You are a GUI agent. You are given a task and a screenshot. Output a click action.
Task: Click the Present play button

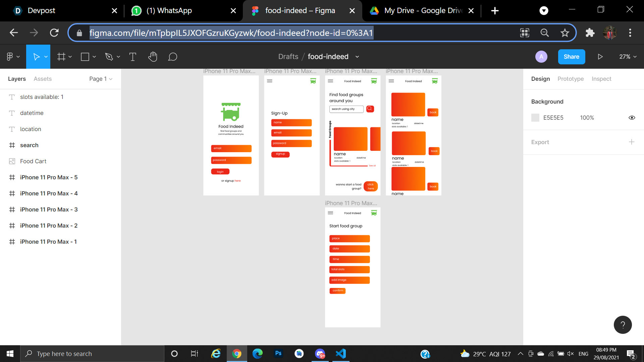click(x=600, y=57)
